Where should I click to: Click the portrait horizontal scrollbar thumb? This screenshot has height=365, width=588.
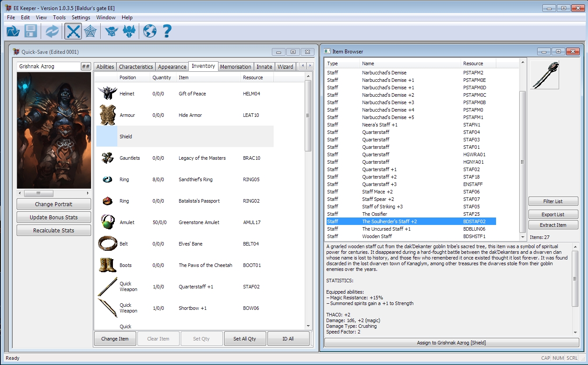tap(39, 193)
